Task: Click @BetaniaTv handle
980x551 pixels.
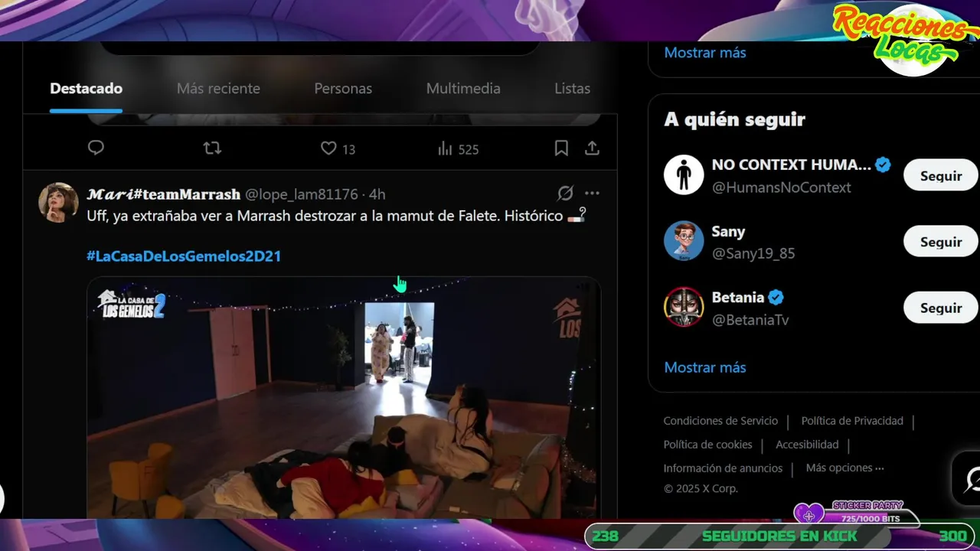Action: pyautogui.click(x=750, y=320)
